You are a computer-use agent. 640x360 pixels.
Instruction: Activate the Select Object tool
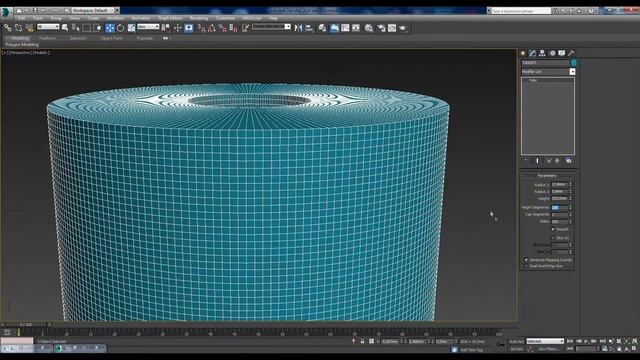pos(65,28)
